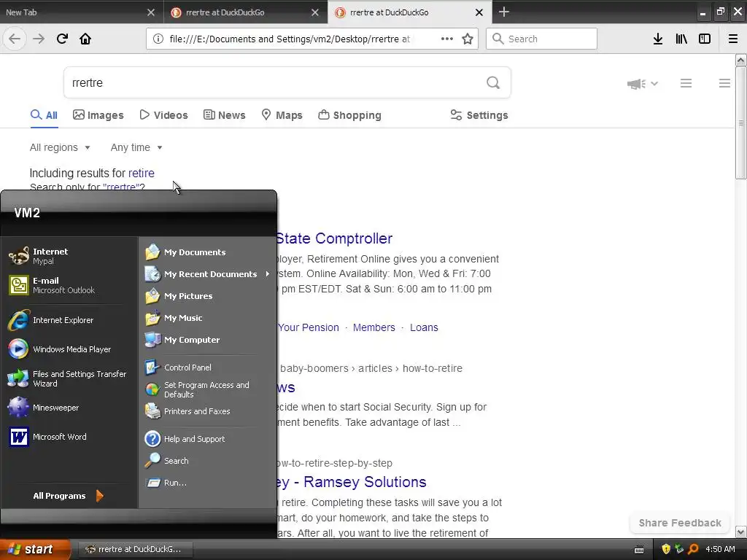747x560 pixels.
Task: Click the Share Feedback button
Action: click(680, 523)
